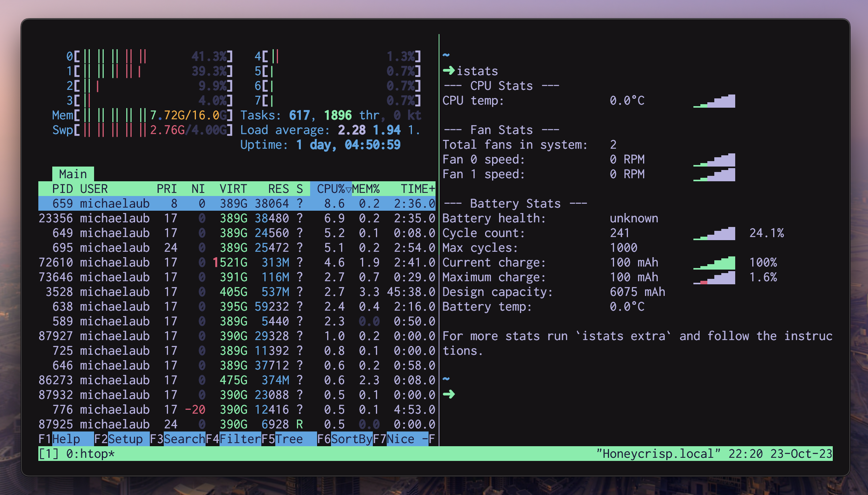Click the Design capacity 6075 mAh value
This screenshot has height=495, width=868.
pyautogui.click(x=637, y=292)
